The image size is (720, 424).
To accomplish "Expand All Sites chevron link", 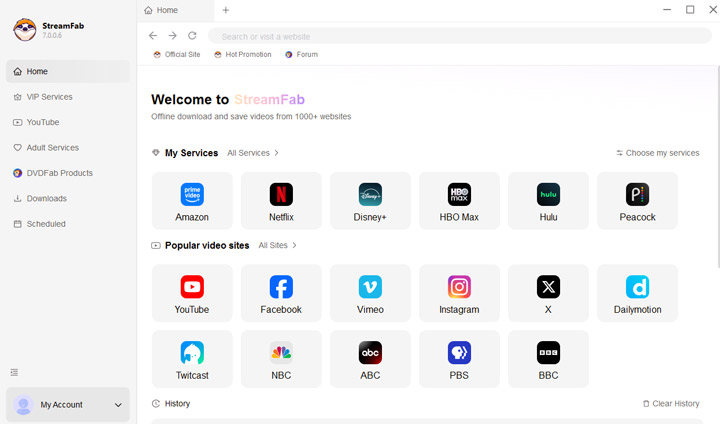I will click(x=277, y=245).
